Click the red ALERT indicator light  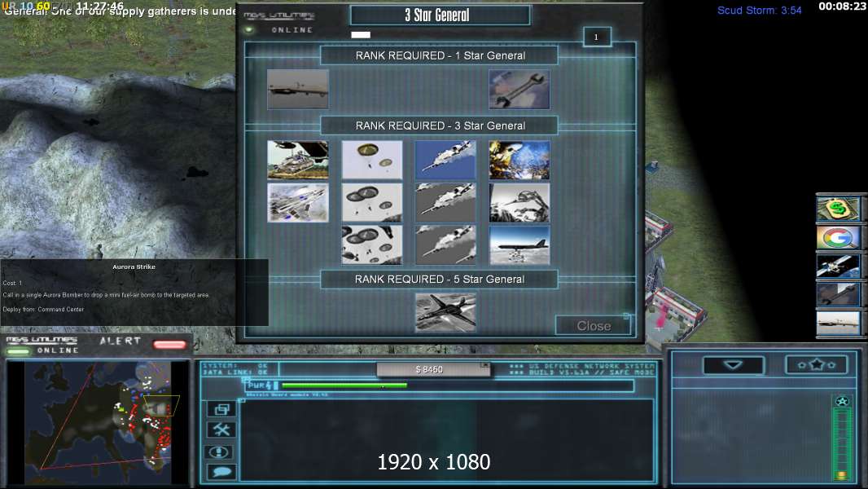[x=169, y=345]
